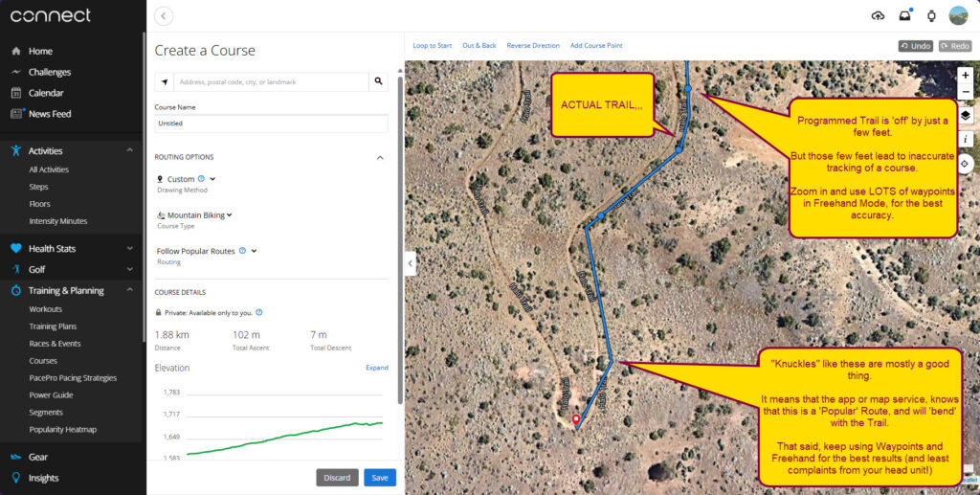980x495 pixels.
Task: Click the red start marker on map
Action: coord(576,420)
